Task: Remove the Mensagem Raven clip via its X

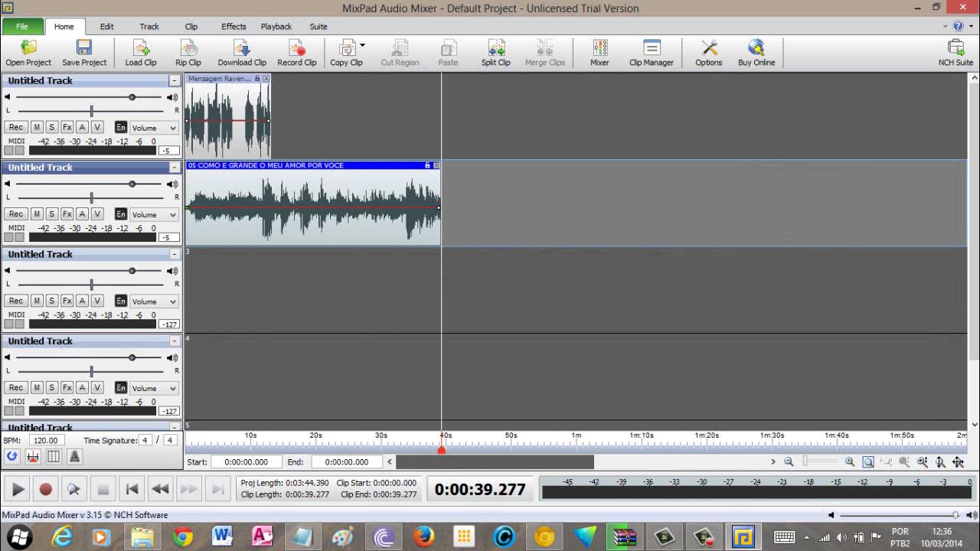Action: (266, 78)
